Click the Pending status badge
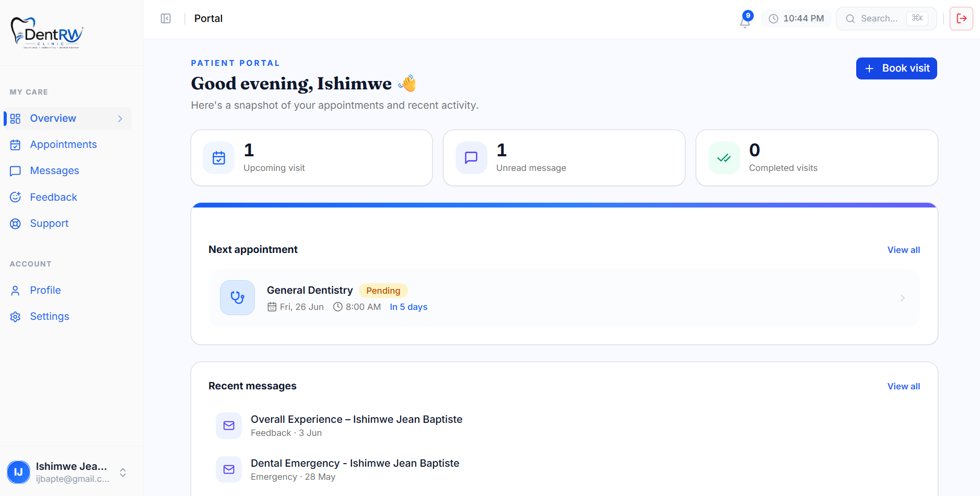The image size is (980, 496). [x=383, y=291]
